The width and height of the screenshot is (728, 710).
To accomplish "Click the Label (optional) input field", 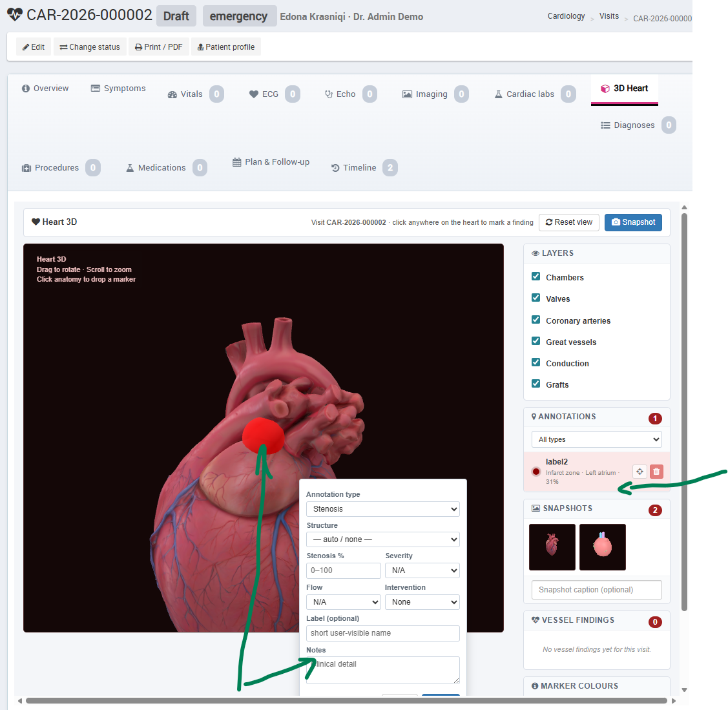I will pyautogui.click(x=382, y=633).
